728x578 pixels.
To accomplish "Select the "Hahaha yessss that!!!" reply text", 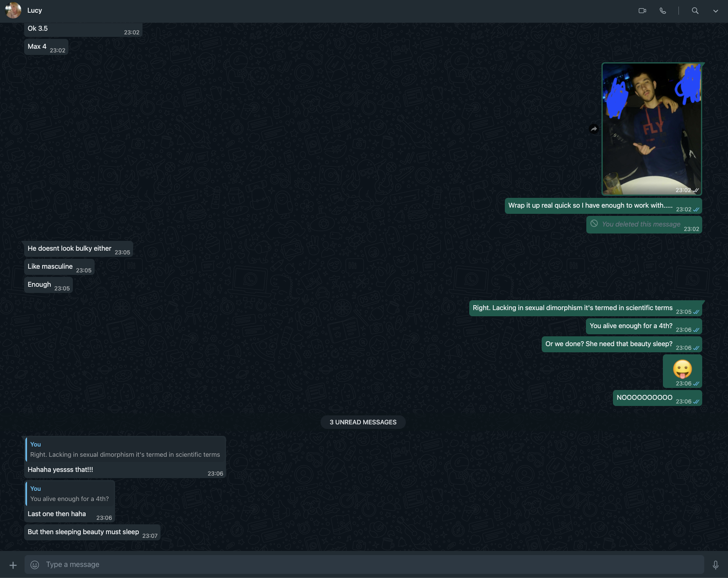I will pyautogui.click(x=60, y=470).
